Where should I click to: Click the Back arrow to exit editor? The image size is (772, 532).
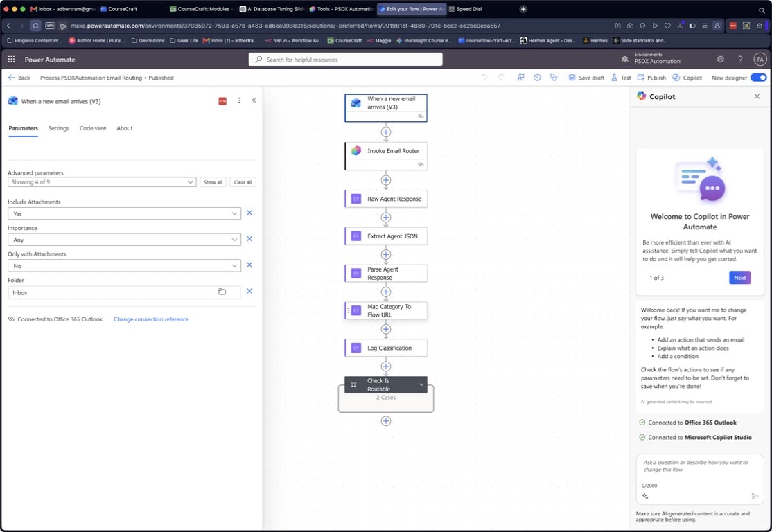pyautogui.click(x=19, y=78)
